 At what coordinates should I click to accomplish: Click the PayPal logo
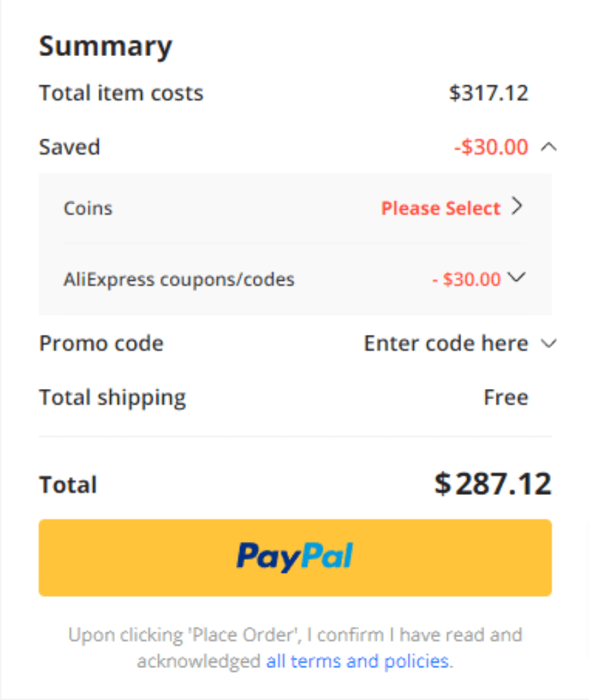(x=295, y=556)
